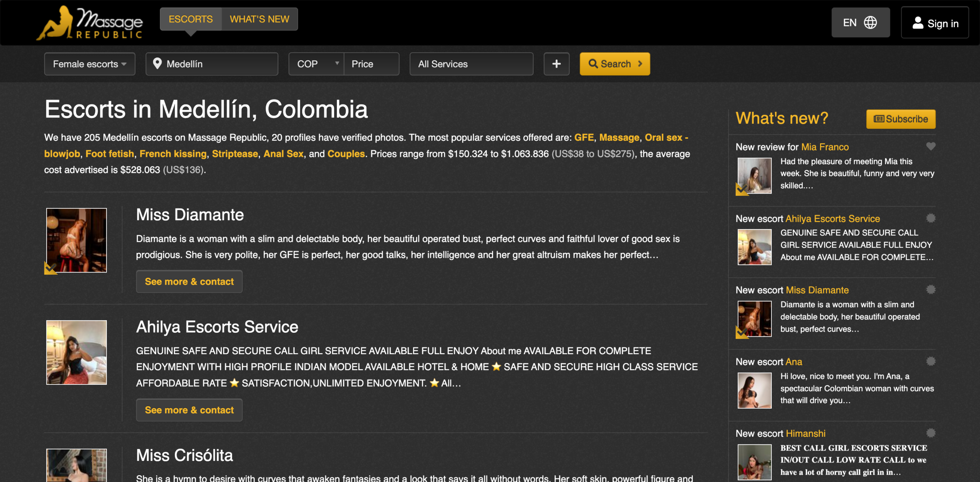Open the All Services selector
Image resolution: width=980 pixels, height=482 pixels.
point(471,64)
